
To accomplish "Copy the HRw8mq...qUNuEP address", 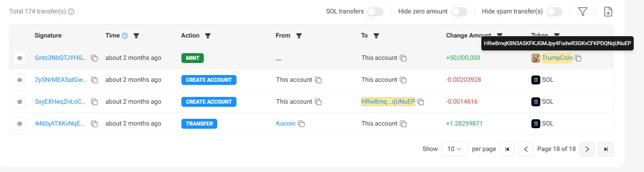I will [x=421, y=102].
